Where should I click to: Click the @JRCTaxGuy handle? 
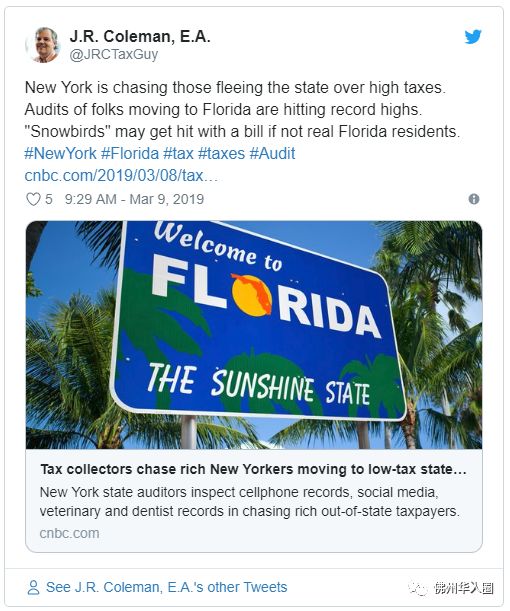[x=114, y=55]
